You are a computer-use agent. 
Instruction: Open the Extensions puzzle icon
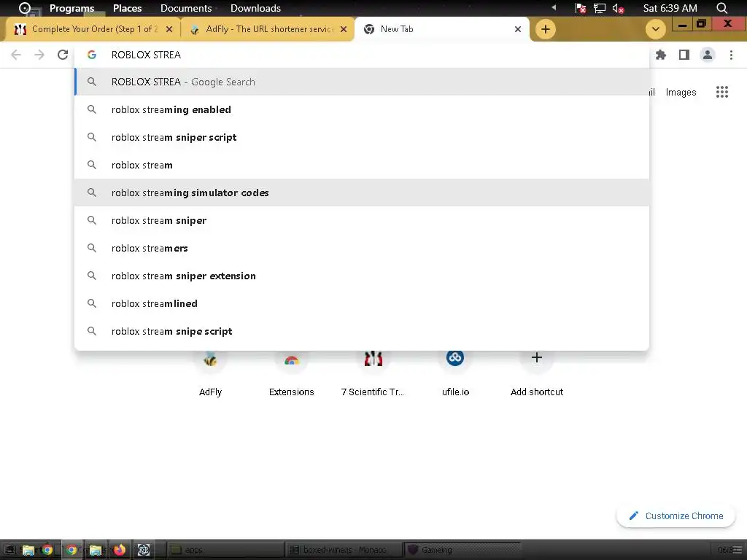(661, 55)
